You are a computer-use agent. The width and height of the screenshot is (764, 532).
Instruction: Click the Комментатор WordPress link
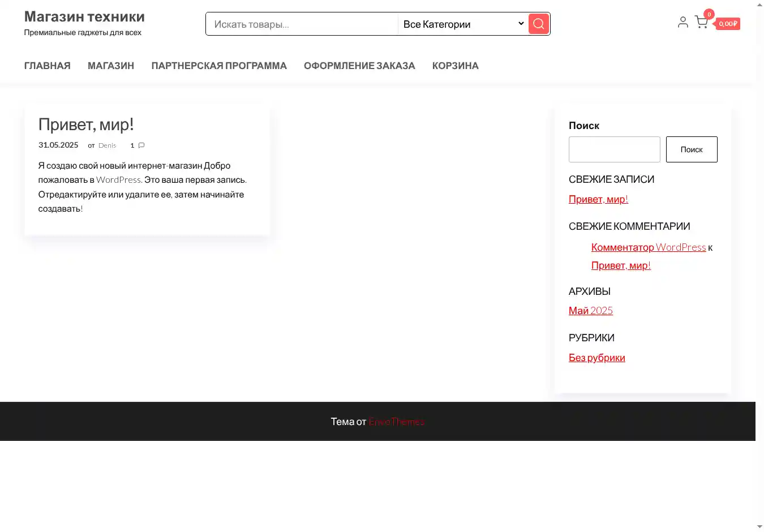648,247
